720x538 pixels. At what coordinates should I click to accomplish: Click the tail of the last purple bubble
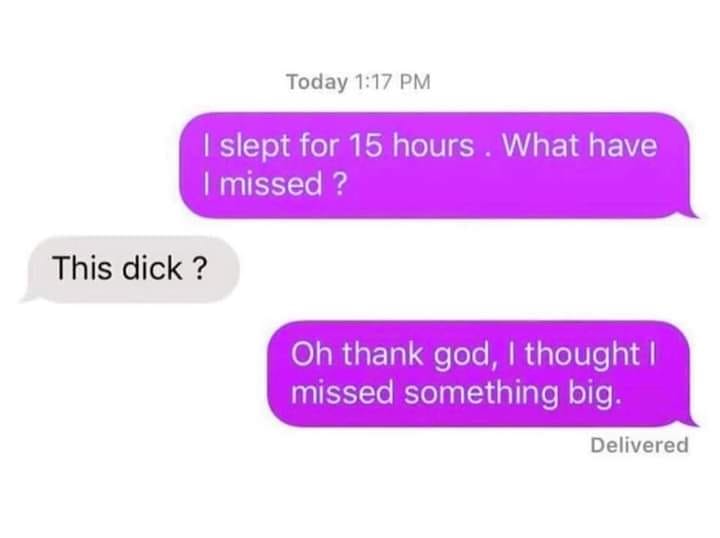click(x=690, y=421)
